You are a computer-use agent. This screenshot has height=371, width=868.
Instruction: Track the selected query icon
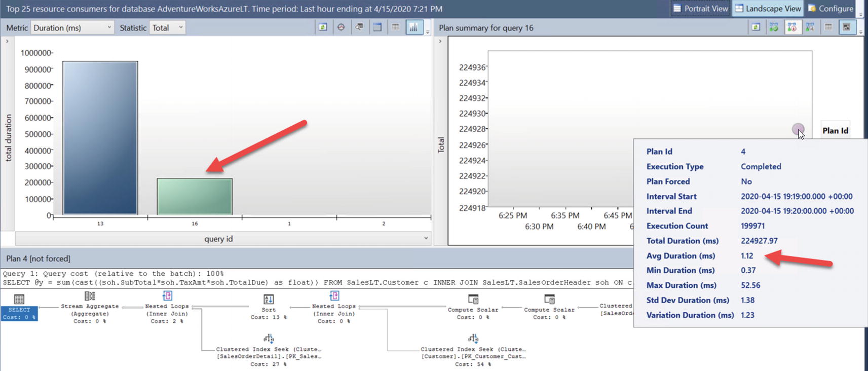(341, 27)
